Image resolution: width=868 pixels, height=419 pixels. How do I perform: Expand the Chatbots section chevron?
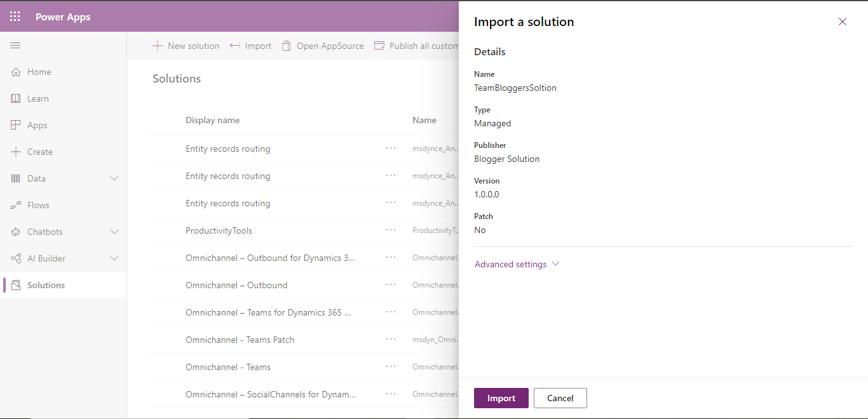pos(114,232)
